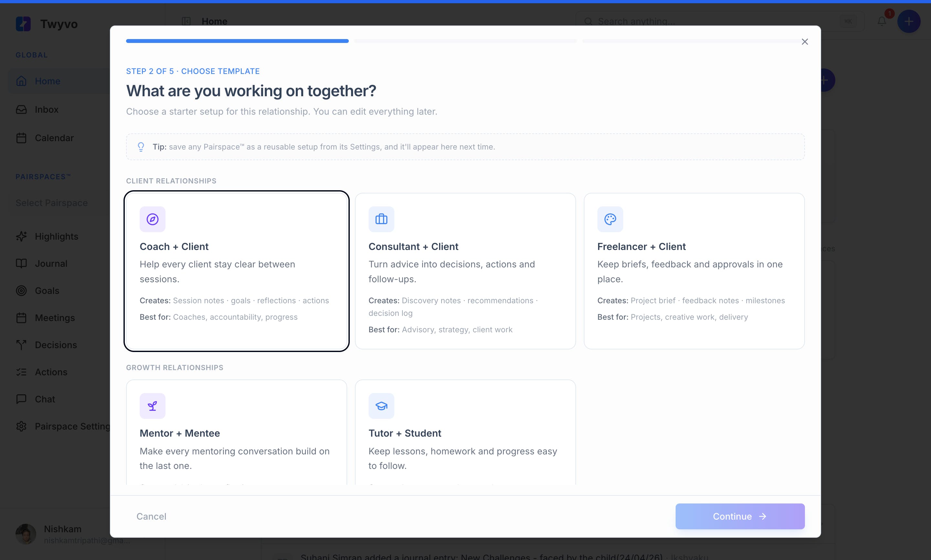Click the Twyvo logo icon
This screenshot has width=931, height=560.
tap(23, 24)
